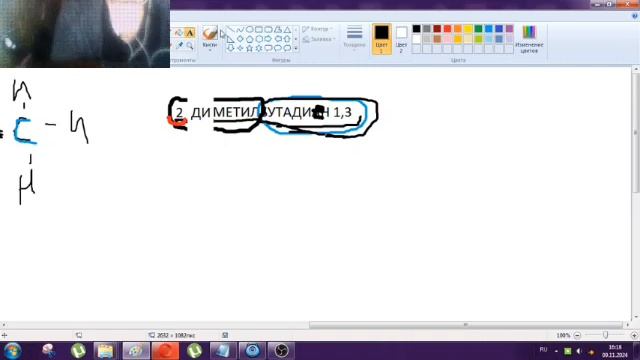
Task: Click the horizontal scrollbar thumb
Action: (x=465, y=325)
